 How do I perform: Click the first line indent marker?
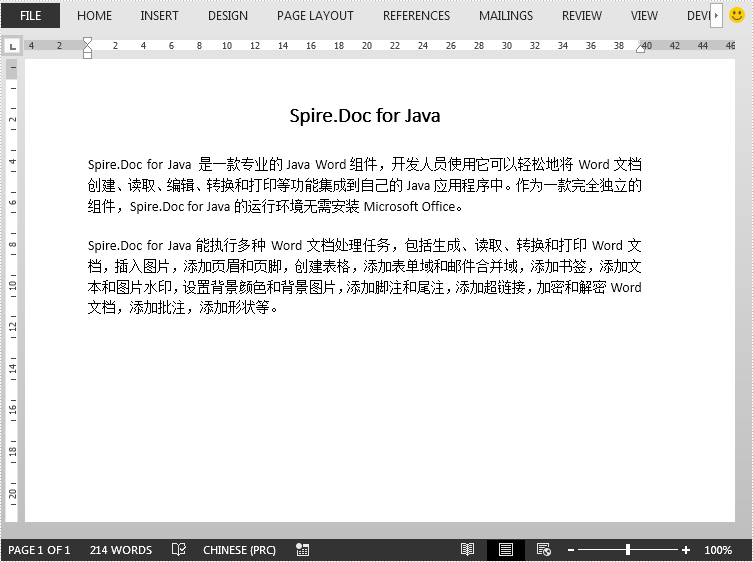click(x=87, y=42)
